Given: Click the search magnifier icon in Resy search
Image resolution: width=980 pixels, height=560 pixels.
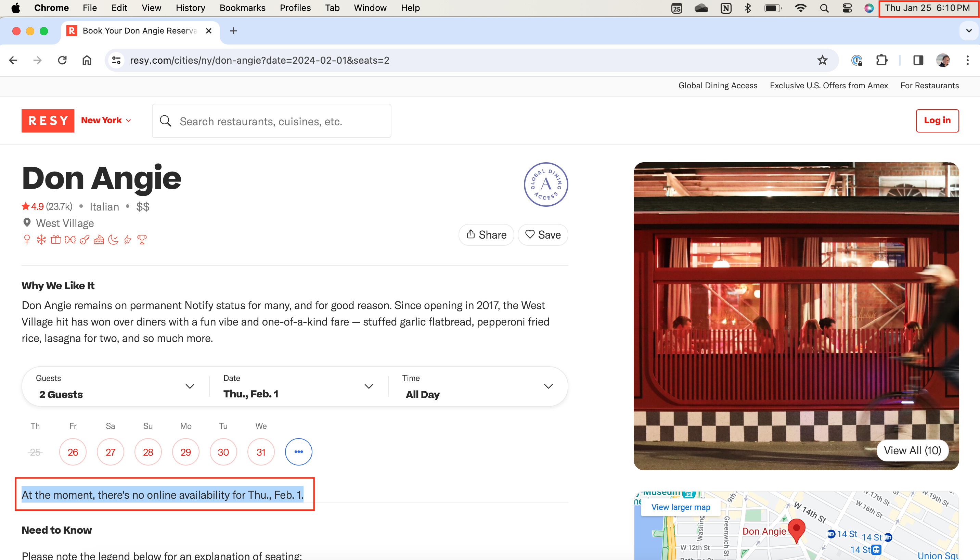Looking at the screenshot, I should pos(165,121).
